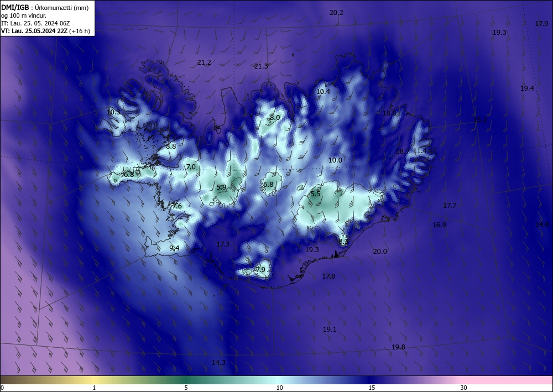Image resolution: width=553 pixels, height=392 pixels.
Task: Click the 21.3 value on the map
Action: 261,66
